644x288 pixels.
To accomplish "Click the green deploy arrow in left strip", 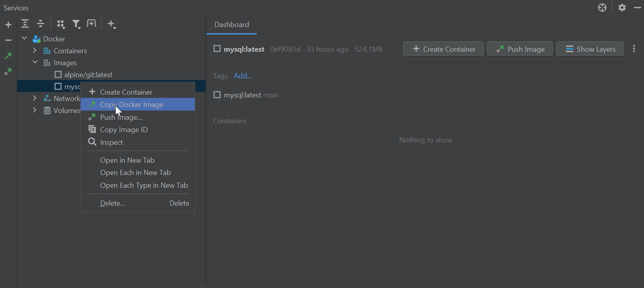I will pos(8,56).
